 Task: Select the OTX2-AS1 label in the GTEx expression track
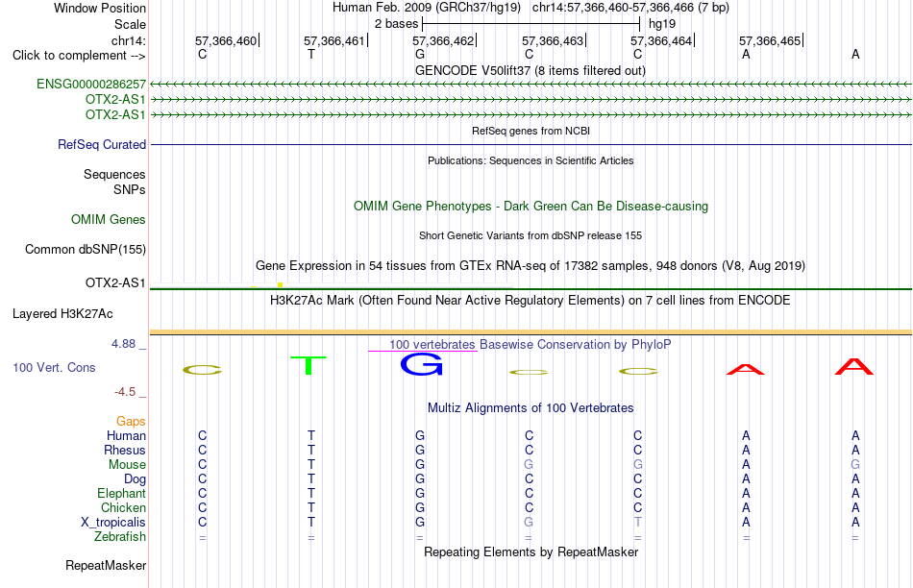point(115,282)
